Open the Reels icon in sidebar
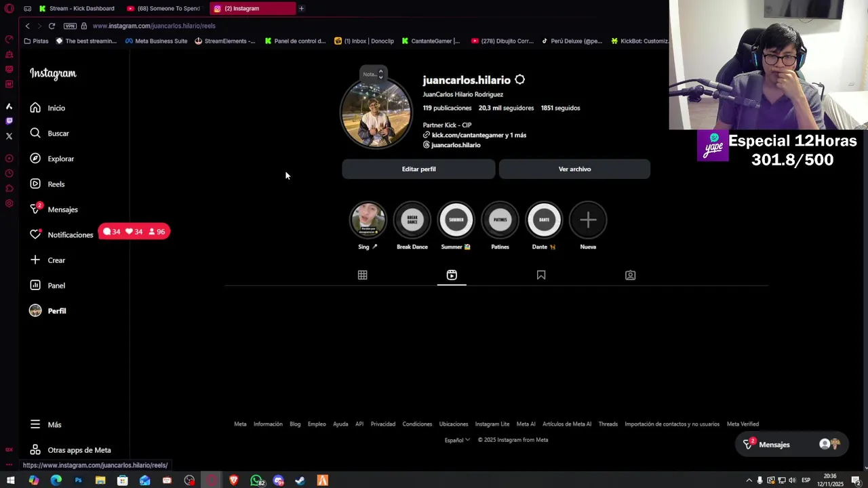This screenshot has width=868, height=488. [x=35, y=184]
